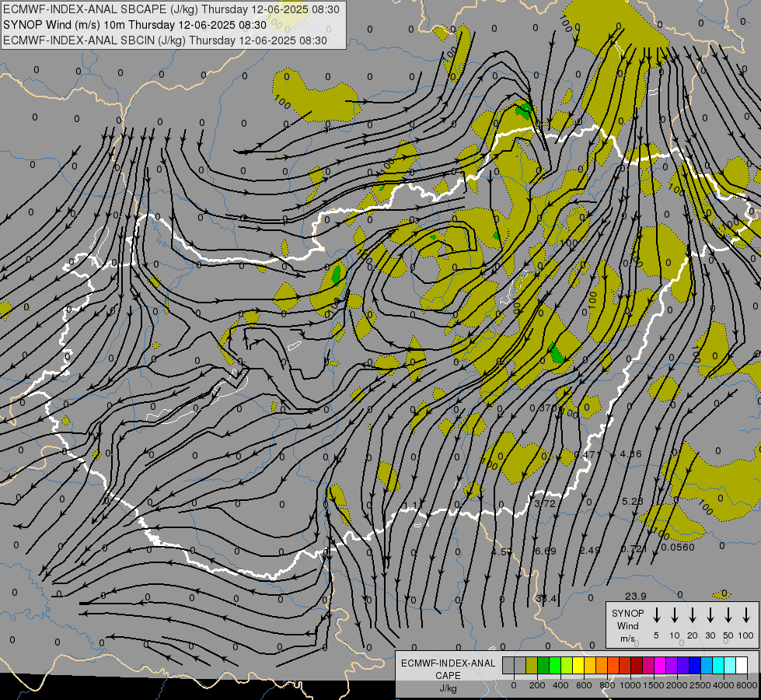This screenshot has width=761, height=700.
Task: Select the white CAPE legend swatch
Action: pos(742,665)
